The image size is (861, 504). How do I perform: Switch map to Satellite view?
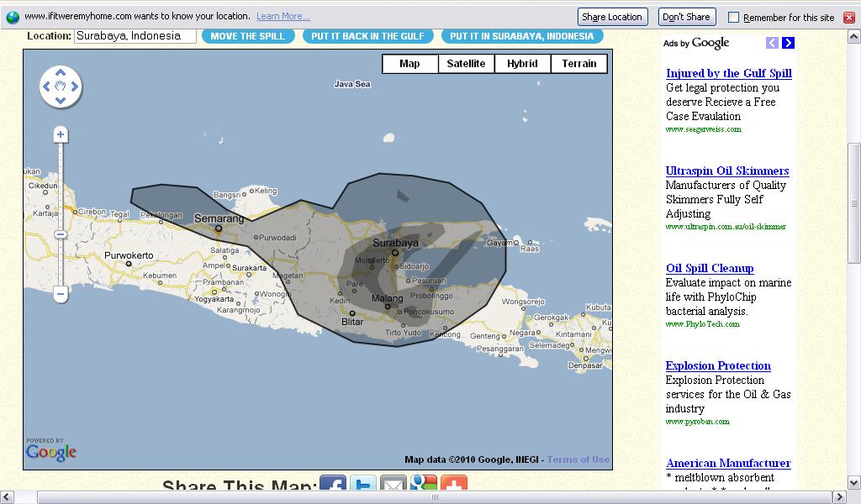click(466, 64)
